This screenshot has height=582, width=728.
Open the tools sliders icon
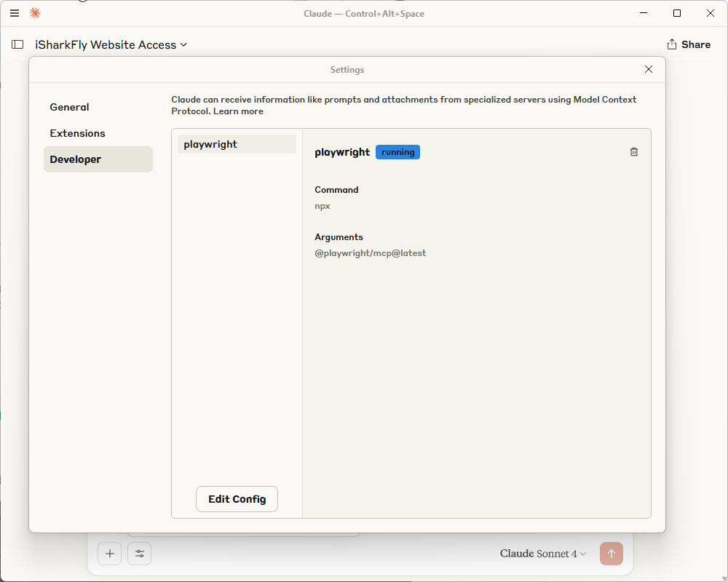pos(139,553)
